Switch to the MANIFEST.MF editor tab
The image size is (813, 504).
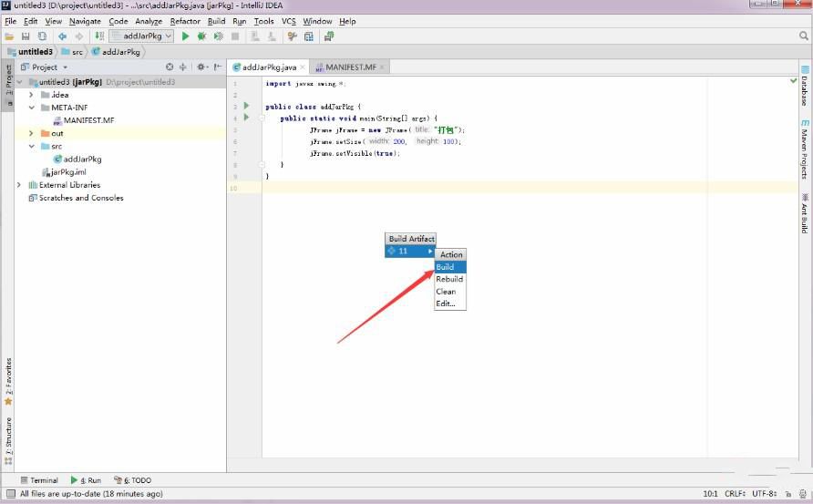[351, 67]
